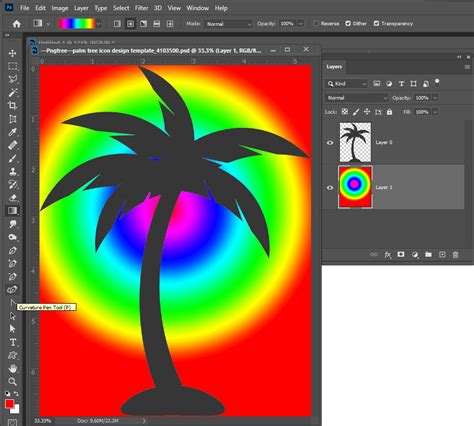Hide Layer 0 with eye icon
Viewport: 474px width, 426px height.
tap(330, 143)
